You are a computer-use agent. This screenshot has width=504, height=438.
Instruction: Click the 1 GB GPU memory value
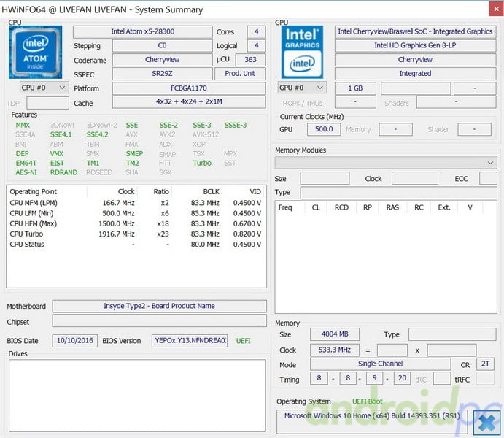(x=355, y=88)
